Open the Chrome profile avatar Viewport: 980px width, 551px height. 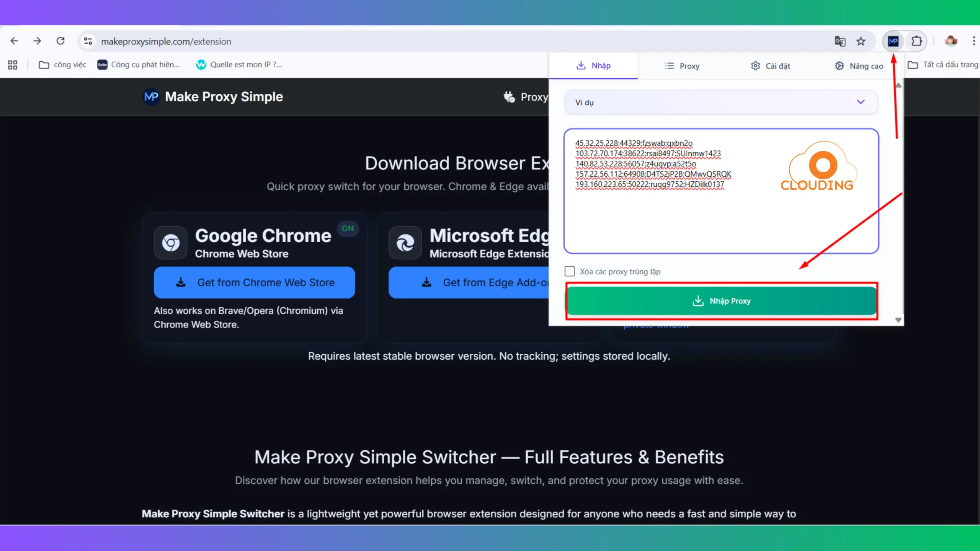pyautogui.click(x=951, y=41)
